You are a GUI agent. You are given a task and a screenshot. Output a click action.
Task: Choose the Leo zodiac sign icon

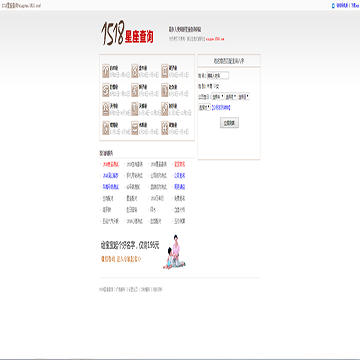coord(135,90)
